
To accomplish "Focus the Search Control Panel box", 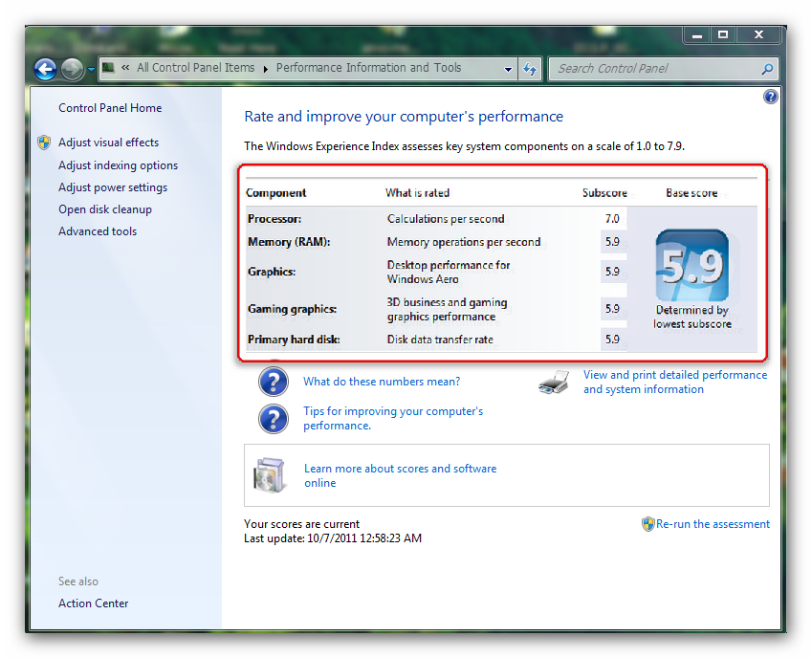I will coord(663,69).
